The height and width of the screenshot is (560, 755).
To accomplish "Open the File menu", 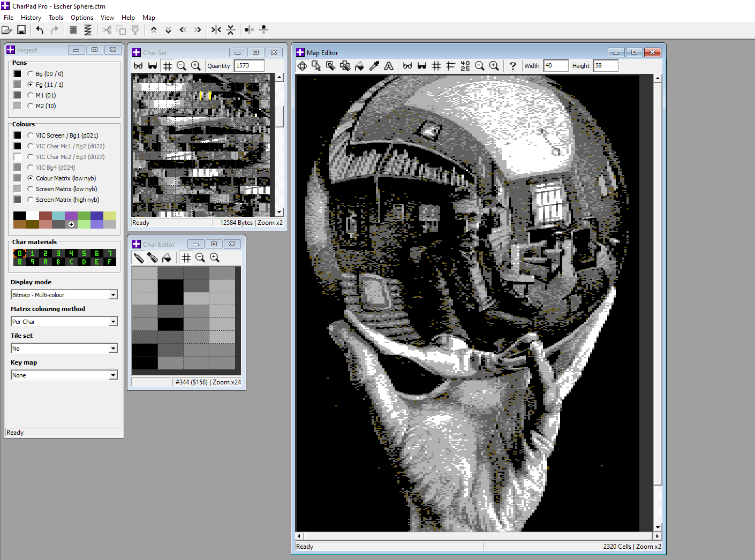I will pyautogui.click(x=9, y=18).
